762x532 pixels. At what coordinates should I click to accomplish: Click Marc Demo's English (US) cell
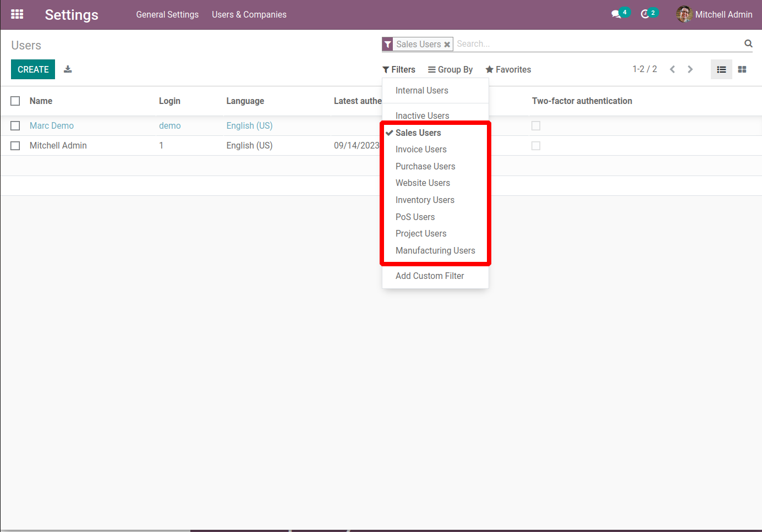(x=249, y=125)
